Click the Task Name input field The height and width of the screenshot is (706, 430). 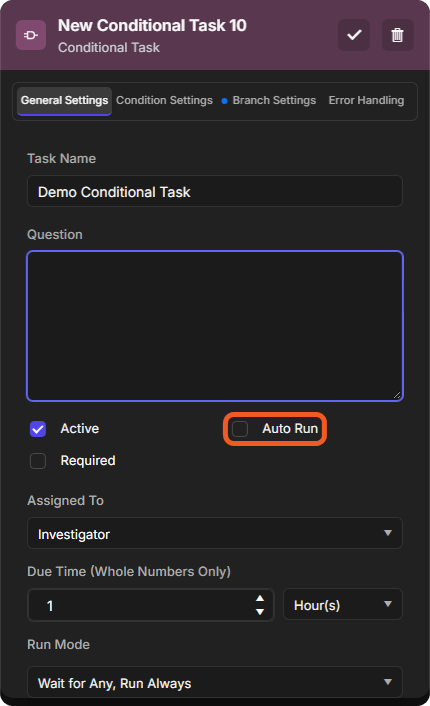tap(215, 191)
